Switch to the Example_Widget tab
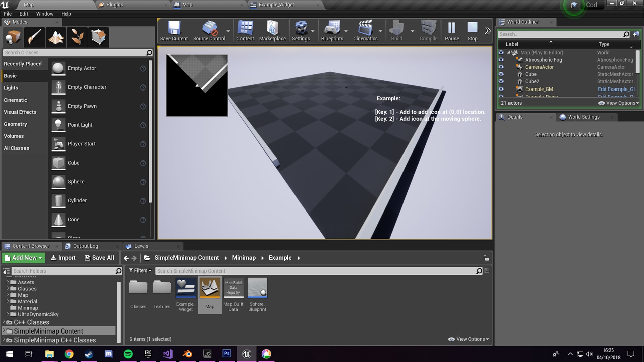This screenshot has width=644, height=362. pos(276,5)
